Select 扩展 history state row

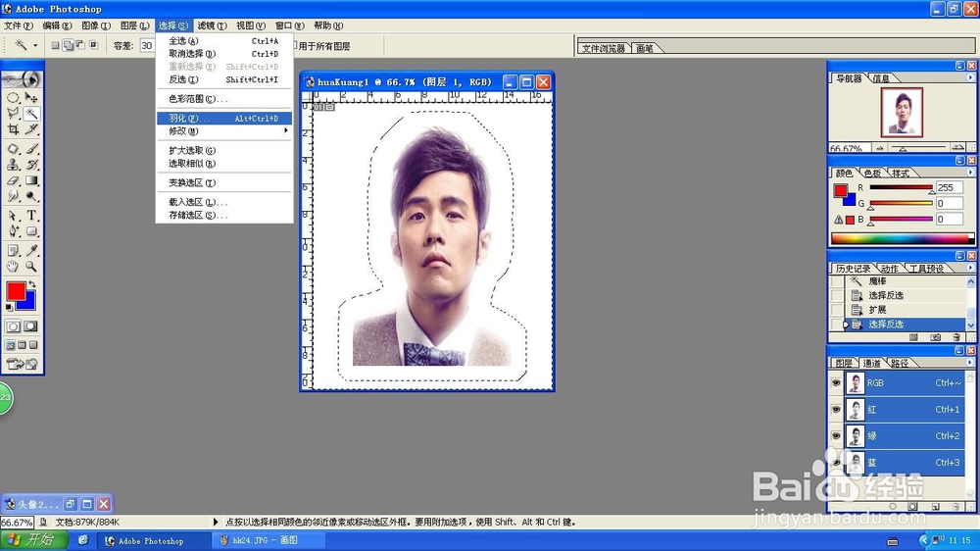905,310
